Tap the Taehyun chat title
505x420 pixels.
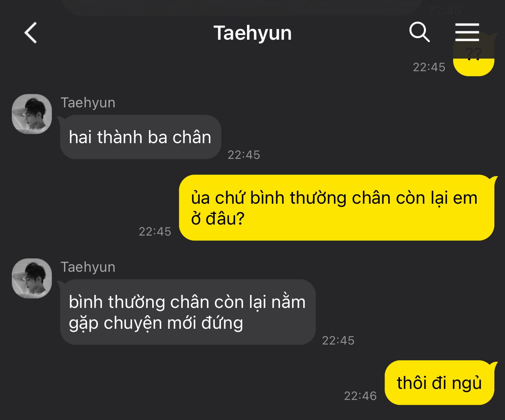[x=252, y=33]
